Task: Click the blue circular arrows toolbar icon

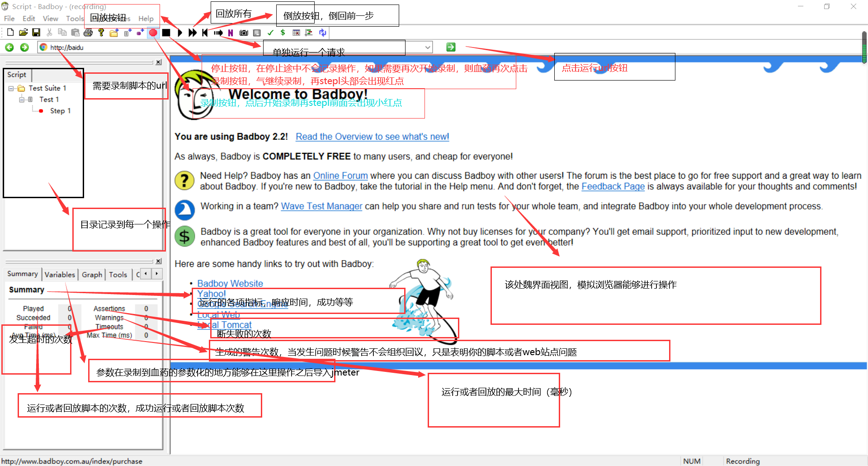Action: (322, 33)
